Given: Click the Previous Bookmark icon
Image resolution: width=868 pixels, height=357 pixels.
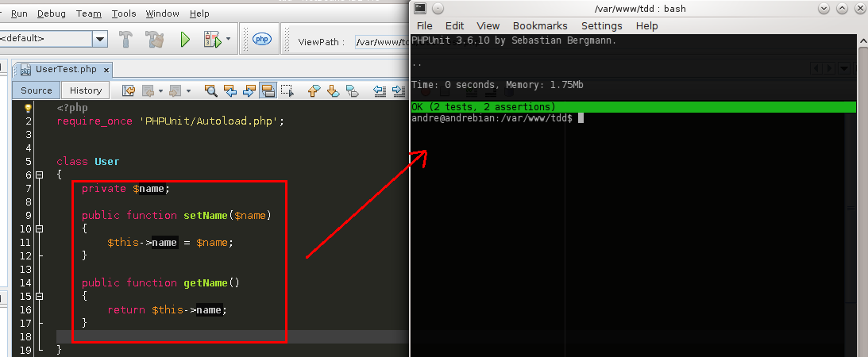Looking at the screenshot, I should tap(314, 90).
